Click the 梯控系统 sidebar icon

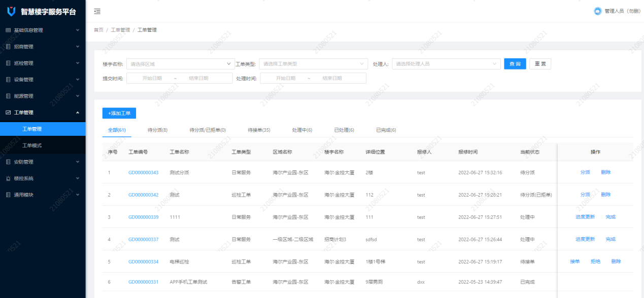pyautogui.click(x=8, y=178)
